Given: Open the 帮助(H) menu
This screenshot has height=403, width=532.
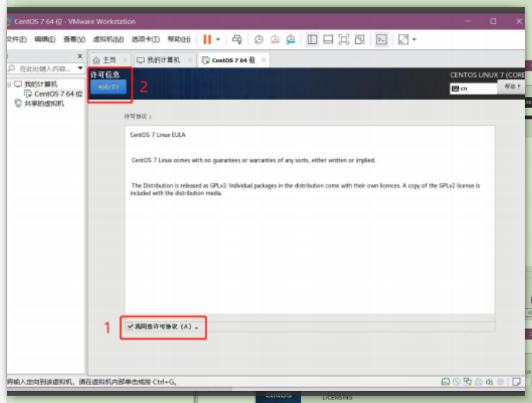Looking at the screenshot, I should (x=179, y=40).
